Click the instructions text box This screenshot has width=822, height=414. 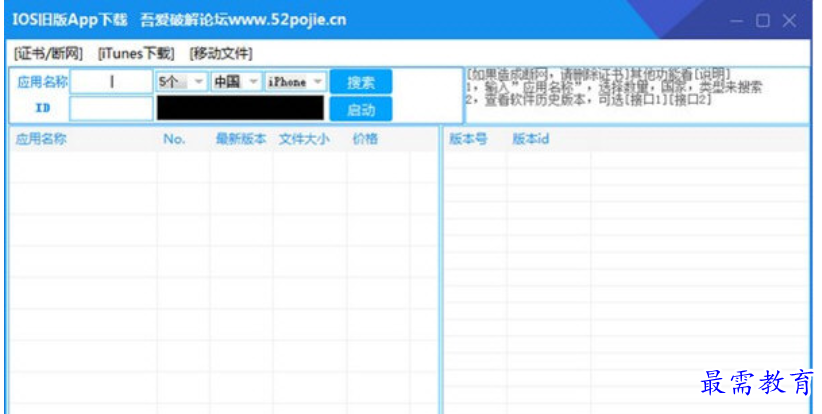coord(637,95)
